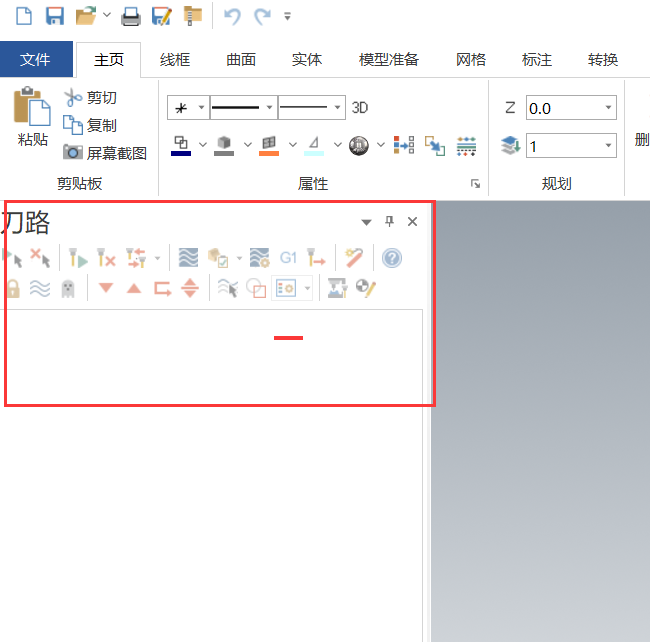Switch to the 模型准备 tab

tap(389, 60)
